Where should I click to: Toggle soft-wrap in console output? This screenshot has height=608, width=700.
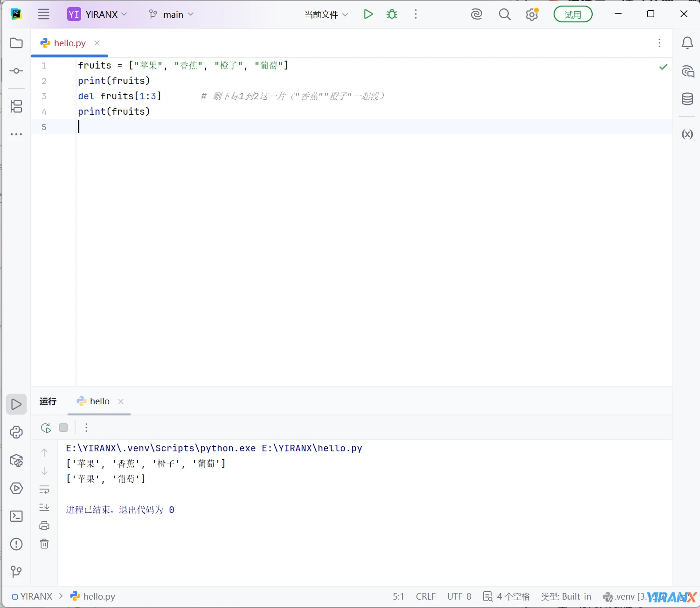point(44,490)
